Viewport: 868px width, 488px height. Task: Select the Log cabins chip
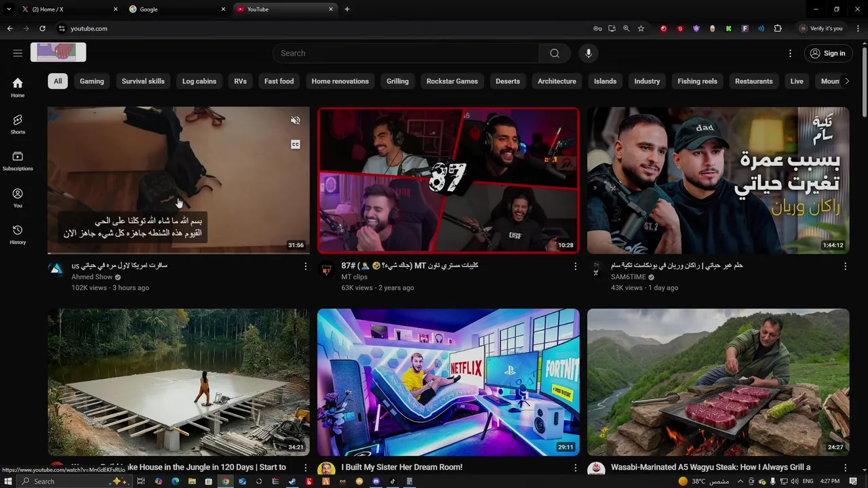(x=199, y=81)
